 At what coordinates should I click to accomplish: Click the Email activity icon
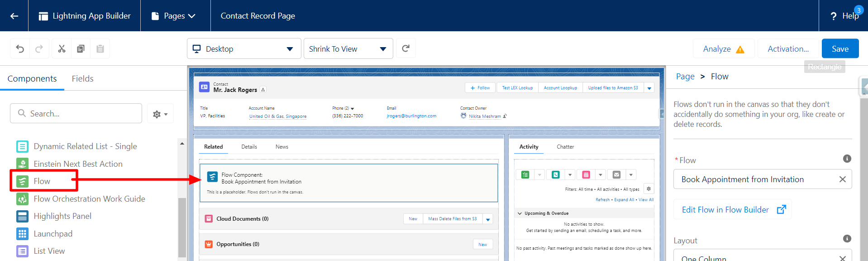pos(616,175)
